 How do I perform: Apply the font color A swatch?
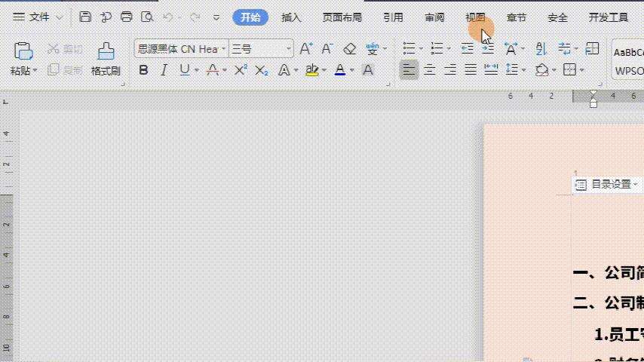(340, 70)
